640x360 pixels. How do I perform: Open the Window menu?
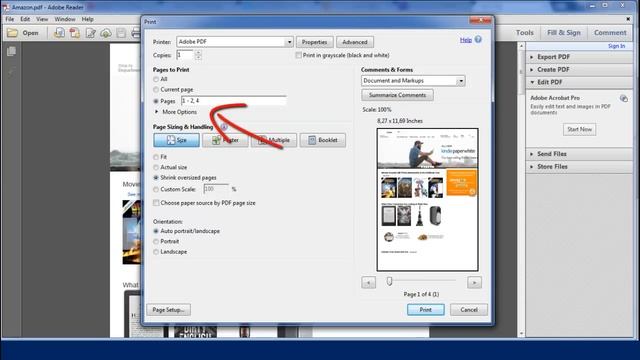[64, 19]
